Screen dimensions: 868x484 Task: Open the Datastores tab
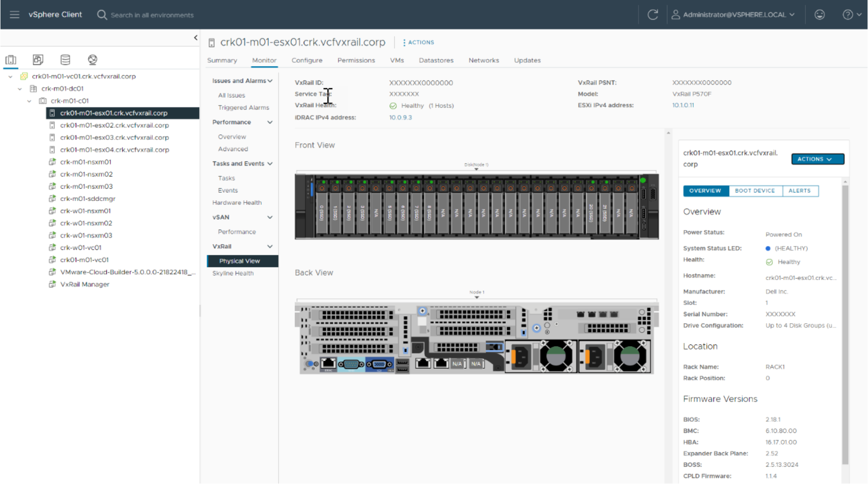point(436,60)
